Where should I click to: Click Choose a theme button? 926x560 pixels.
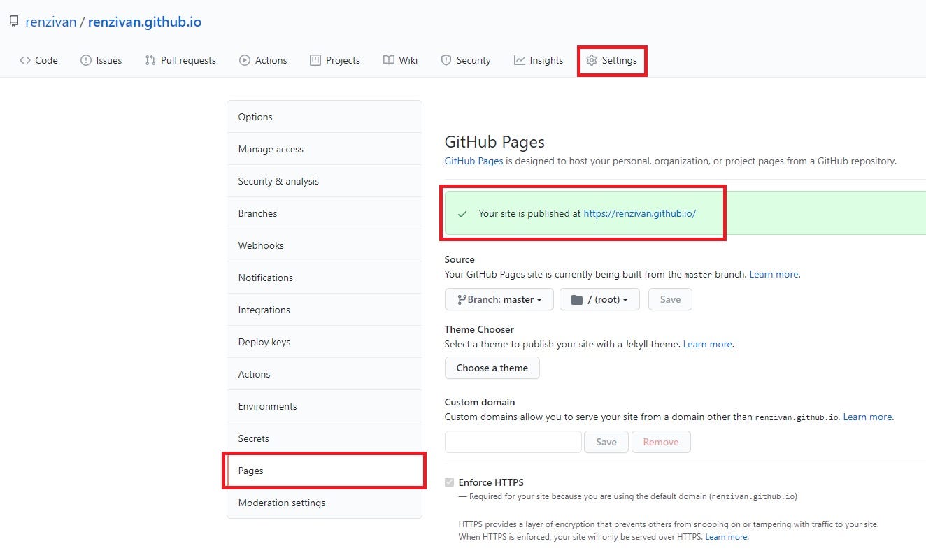(x=492, y=368)
